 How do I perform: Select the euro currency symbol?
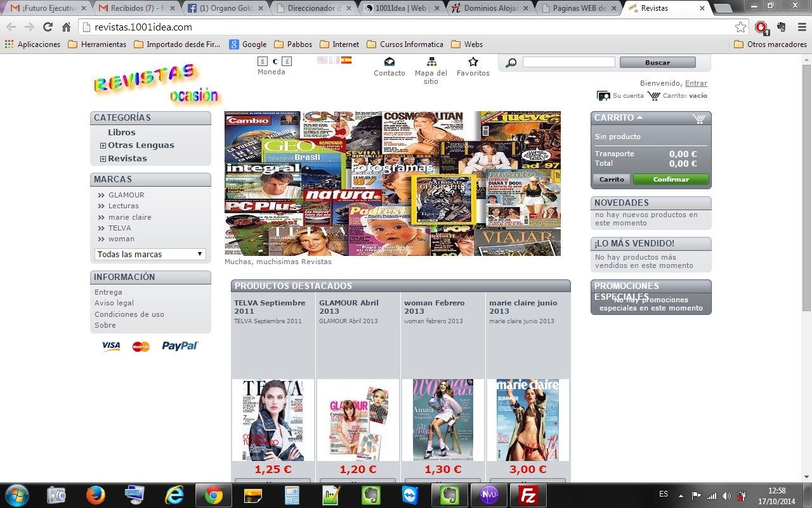click(x=275, y=62)
